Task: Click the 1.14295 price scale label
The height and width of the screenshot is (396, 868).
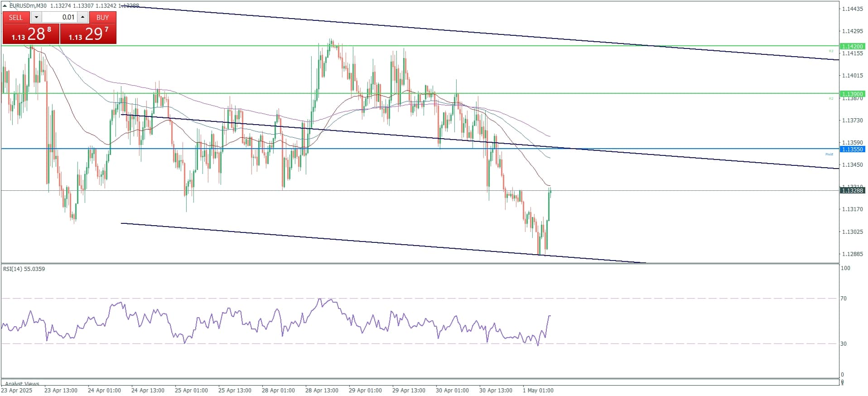Action: pyautogui.click(x=852, y=31)
